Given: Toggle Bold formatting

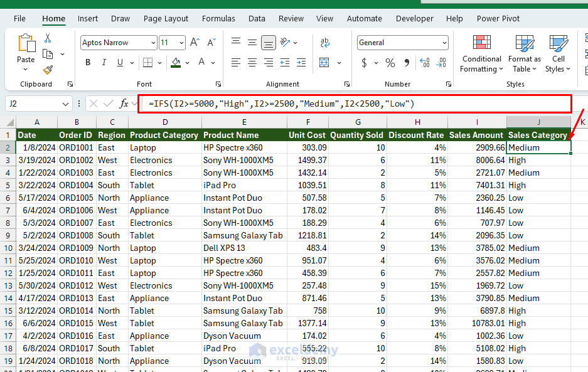Looking at the screenshot, I should click(x=88, y=63).
